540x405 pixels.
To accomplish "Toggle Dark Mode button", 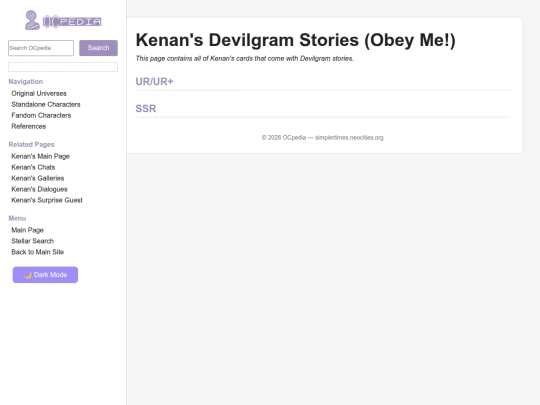I will (x=45, y=275).
